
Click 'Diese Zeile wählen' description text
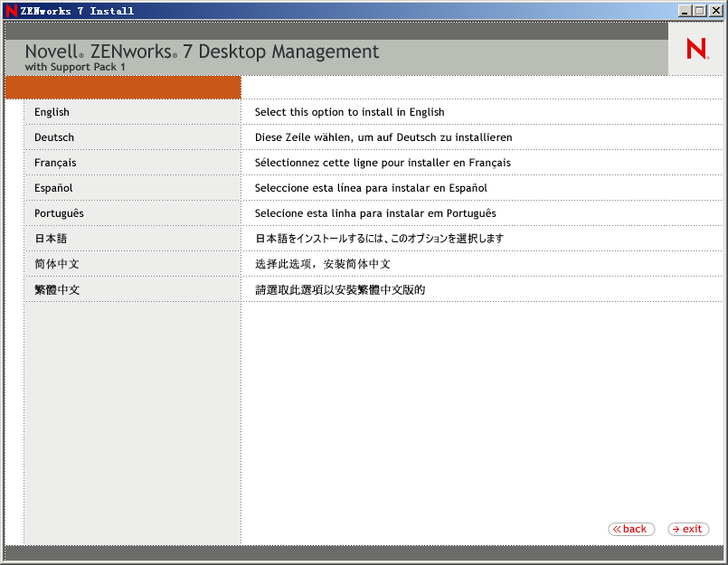(x=383, y=137)
